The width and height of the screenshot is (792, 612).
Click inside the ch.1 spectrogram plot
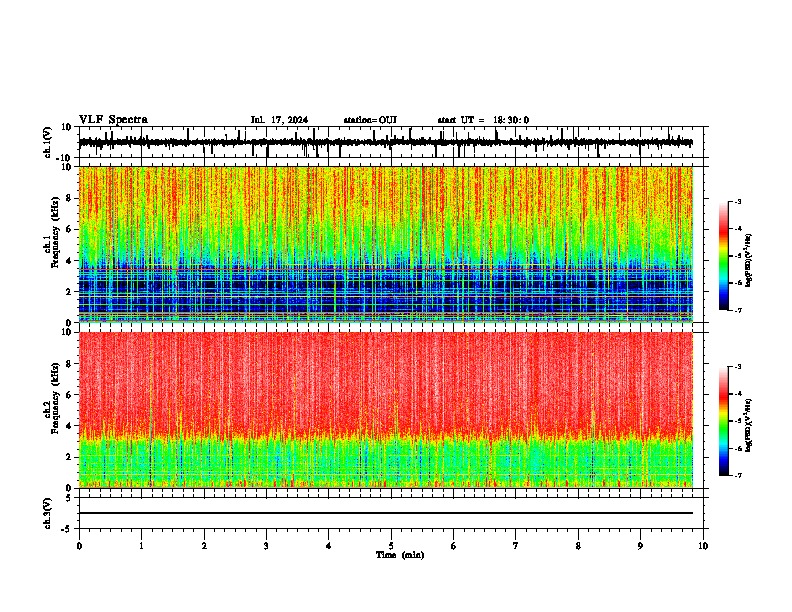click(x=385, y=244)
